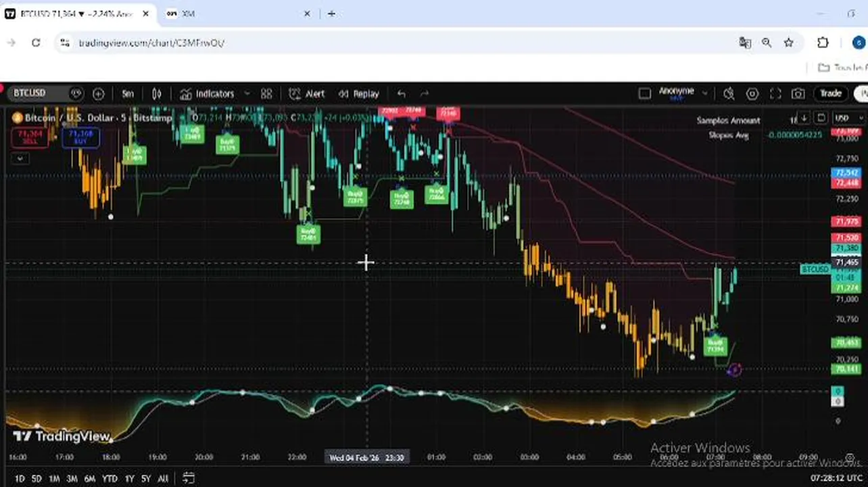Open the Anonyme layout name dropdown
Viewport: 868px width, 487px height.
[681, 93]
